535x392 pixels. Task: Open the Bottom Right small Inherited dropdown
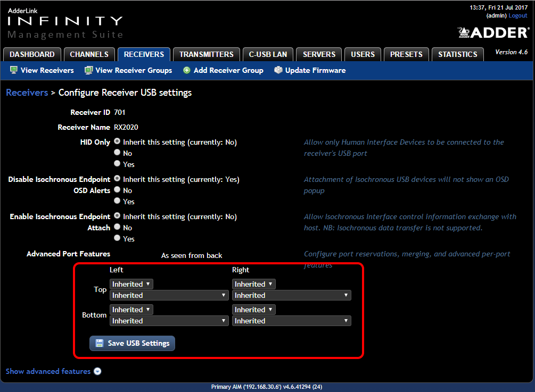point(254,310)
